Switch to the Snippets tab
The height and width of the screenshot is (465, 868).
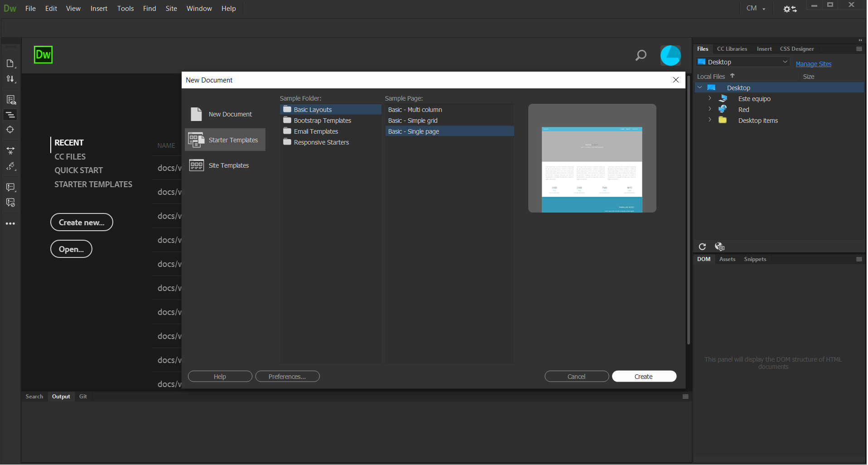755,259
